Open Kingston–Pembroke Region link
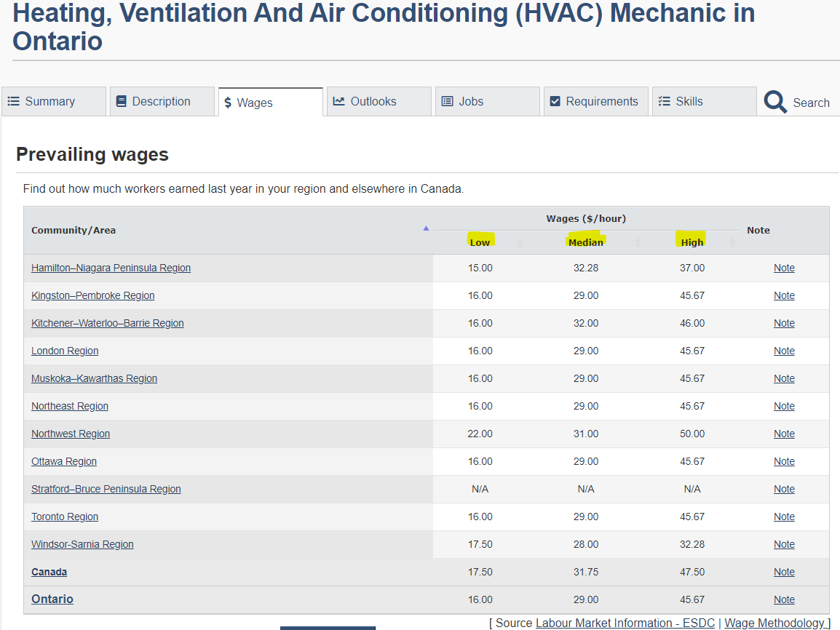The width and height of the screenshot is (840, 630). [x=92, y=295]
